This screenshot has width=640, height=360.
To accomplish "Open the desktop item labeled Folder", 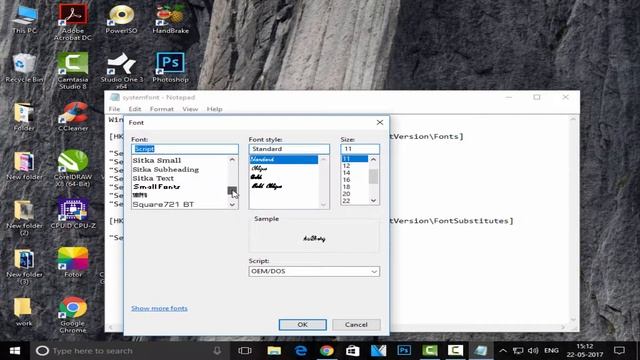I will tap(24, 117).
